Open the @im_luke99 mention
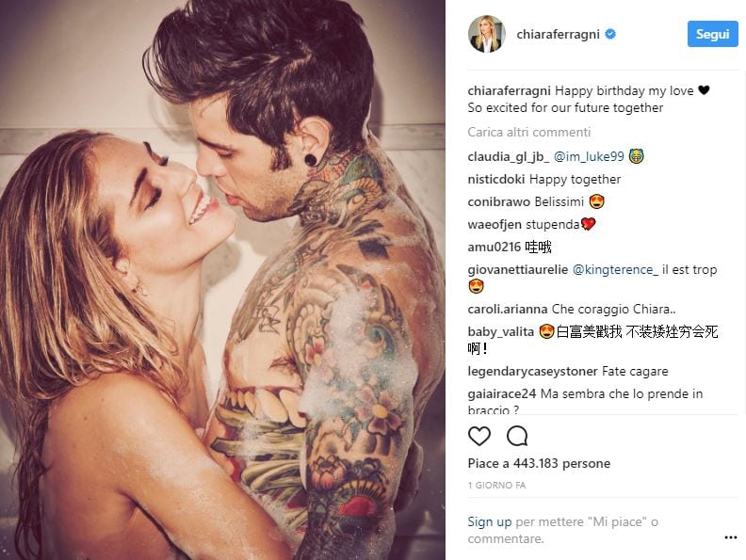The height and width of the screenshot is (560, 746). (589, 156)
